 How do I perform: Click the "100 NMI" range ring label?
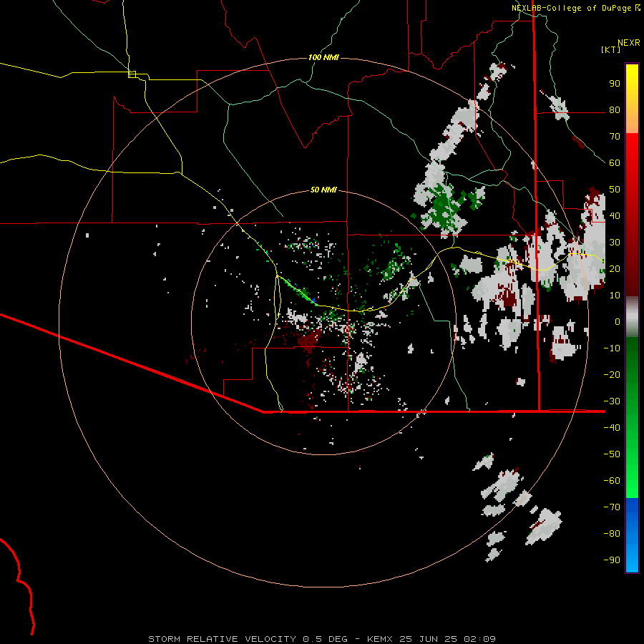[323, 57]
